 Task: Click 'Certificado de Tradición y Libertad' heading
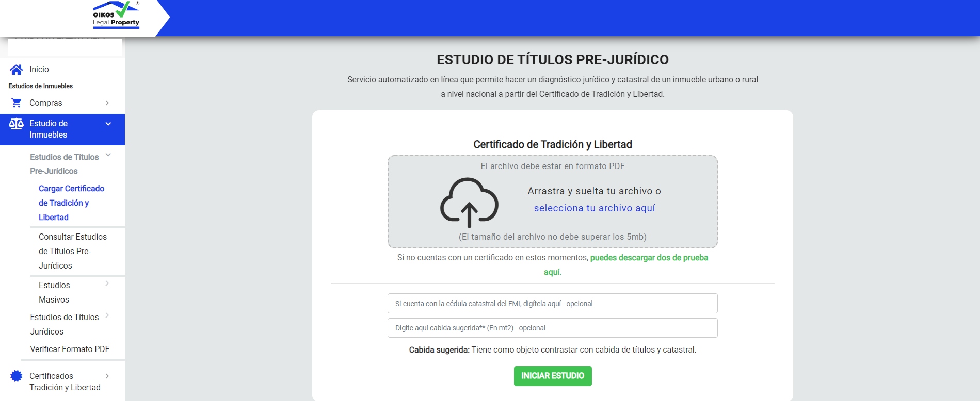(x=553, y=145)
